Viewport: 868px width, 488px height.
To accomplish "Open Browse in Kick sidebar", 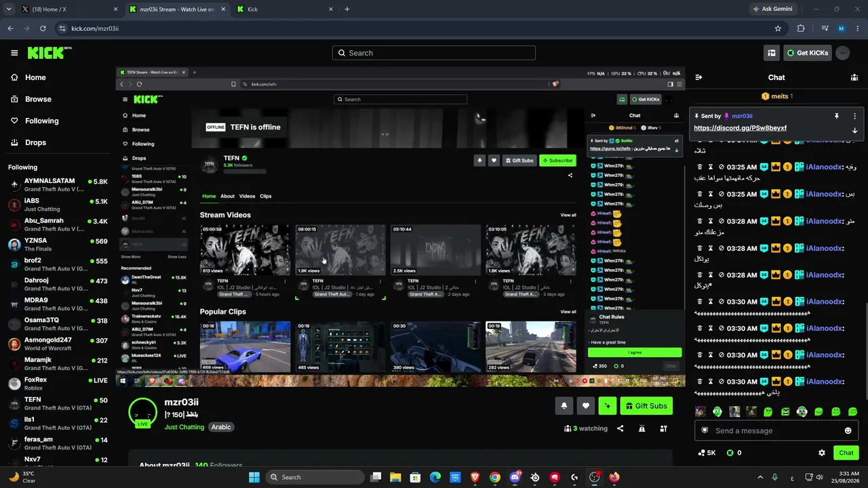I will [x=38, y=99].
